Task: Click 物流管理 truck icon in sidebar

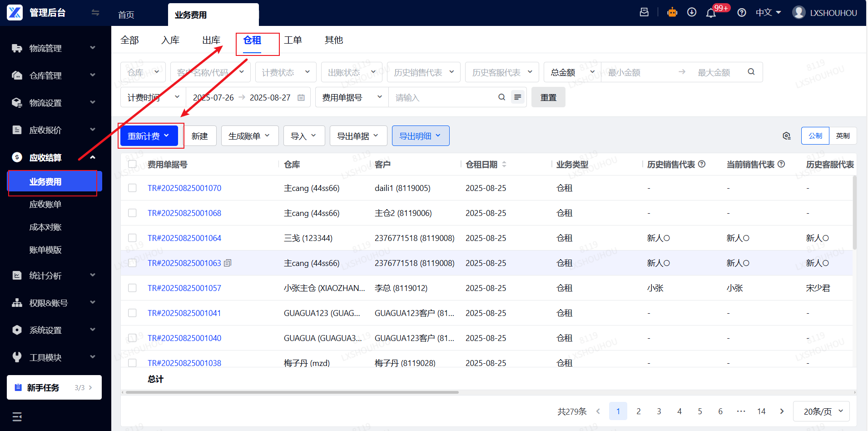Action: click(17, 48)
